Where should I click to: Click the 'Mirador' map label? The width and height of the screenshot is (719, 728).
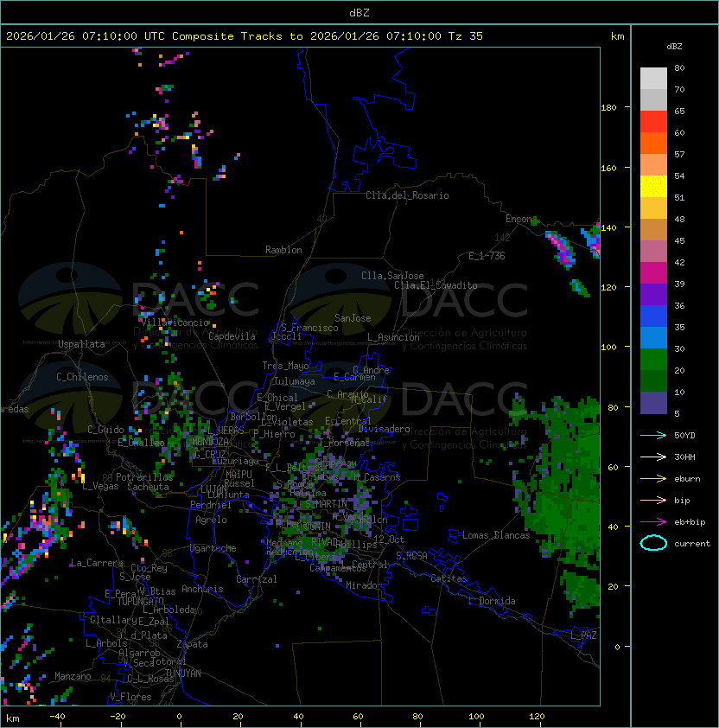click(x=365, y=585)
